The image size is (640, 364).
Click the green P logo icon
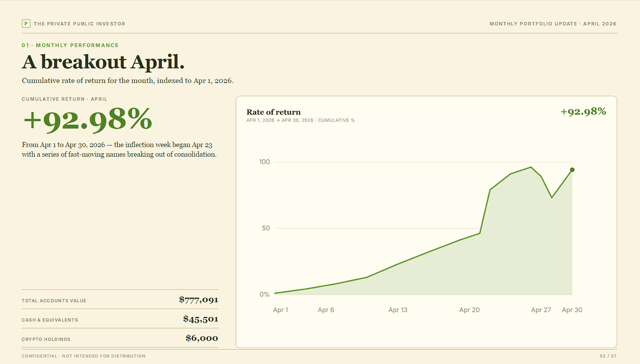26,24
